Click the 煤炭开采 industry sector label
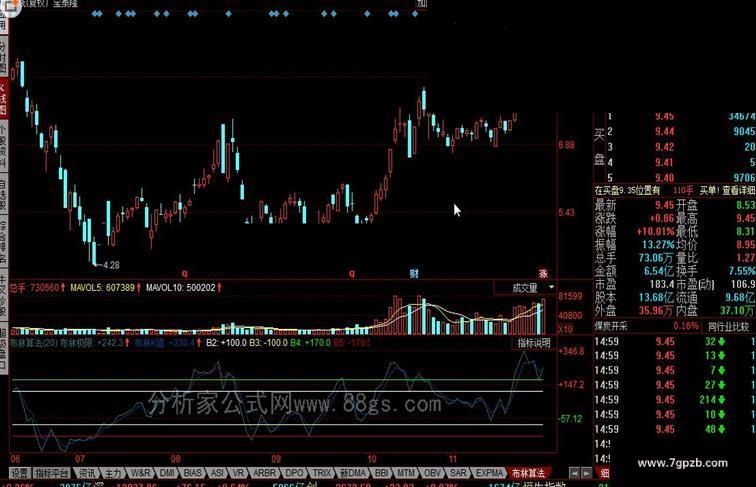The height and width of the screenshot is (487, 756). point(611,326)
